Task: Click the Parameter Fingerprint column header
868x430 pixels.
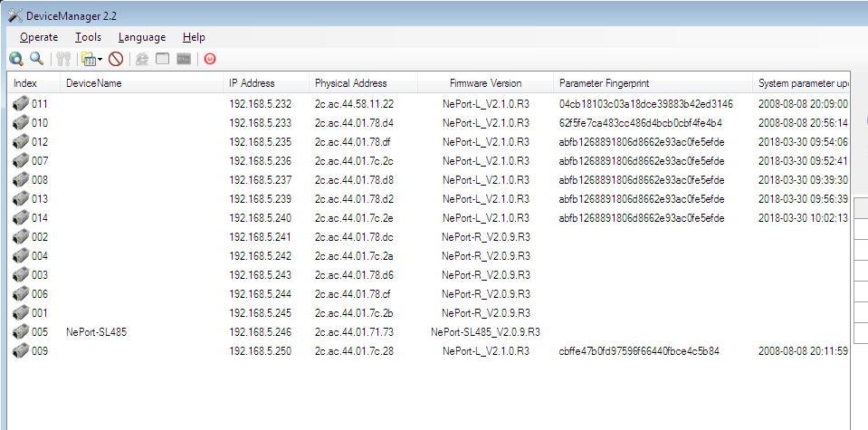Action: click(605, 83)
